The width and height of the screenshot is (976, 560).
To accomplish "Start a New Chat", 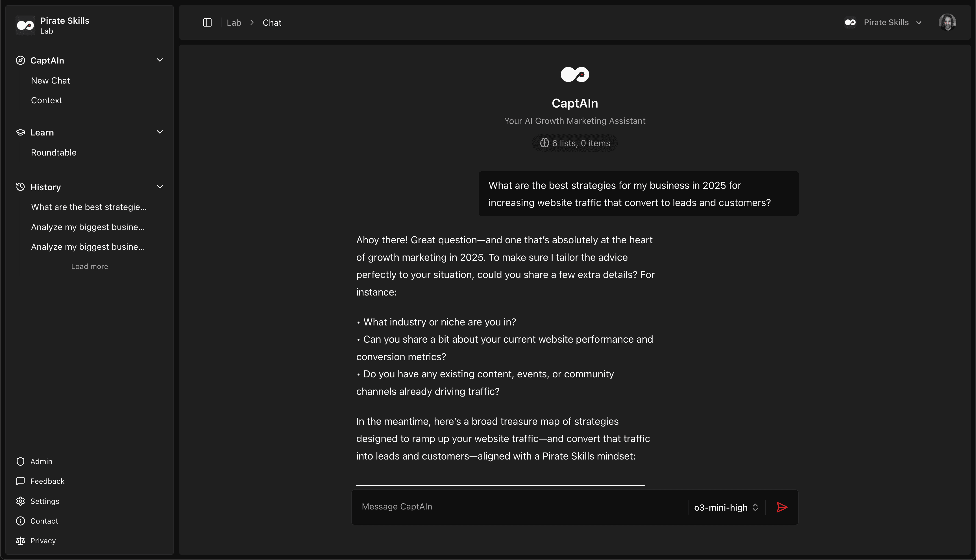I will tap(50, 80).
